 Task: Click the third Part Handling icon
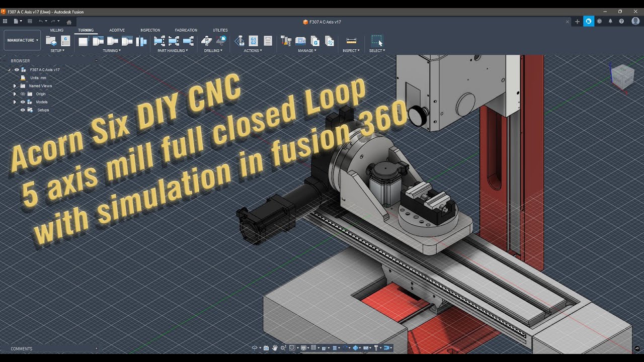click(x=188, y=41)
